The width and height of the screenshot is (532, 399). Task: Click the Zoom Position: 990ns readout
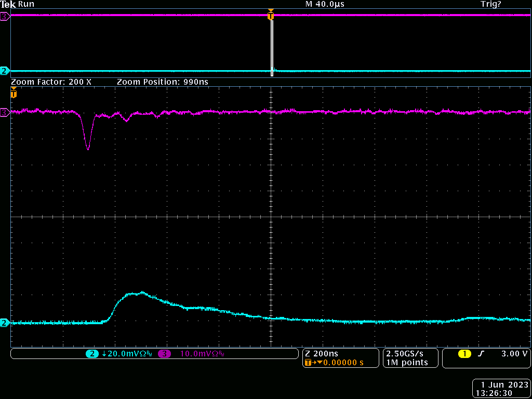click(x=163, y=82)
